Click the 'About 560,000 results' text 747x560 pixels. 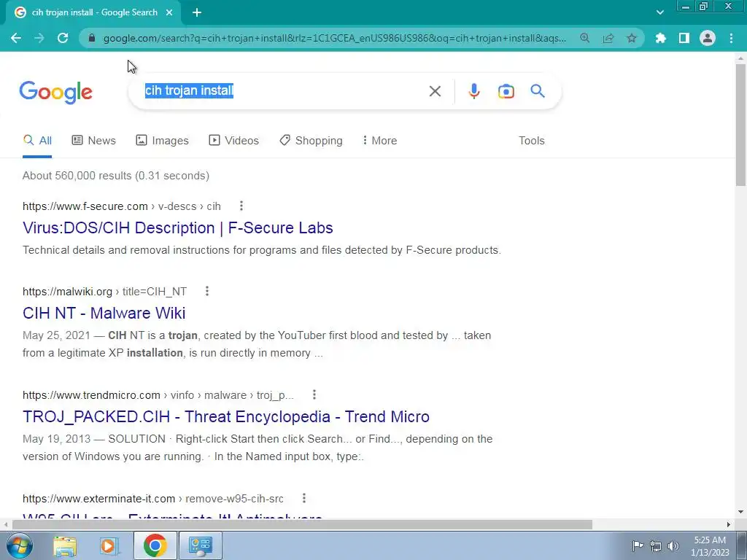tap(116, 176)
